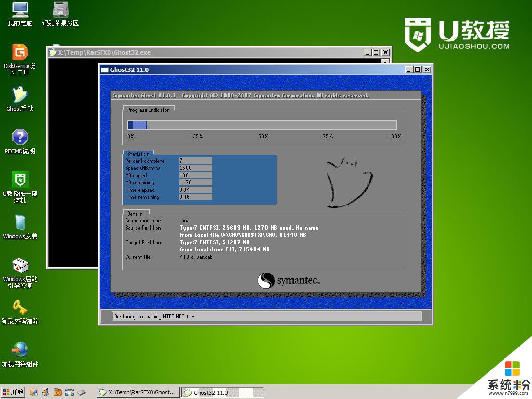Click the 75% progress marker label

pos(328,137)
